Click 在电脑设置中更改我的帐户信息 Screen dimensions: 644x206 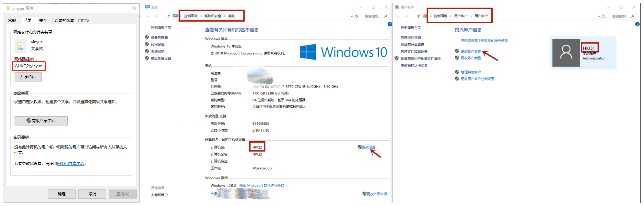click(x=484, y=41)
